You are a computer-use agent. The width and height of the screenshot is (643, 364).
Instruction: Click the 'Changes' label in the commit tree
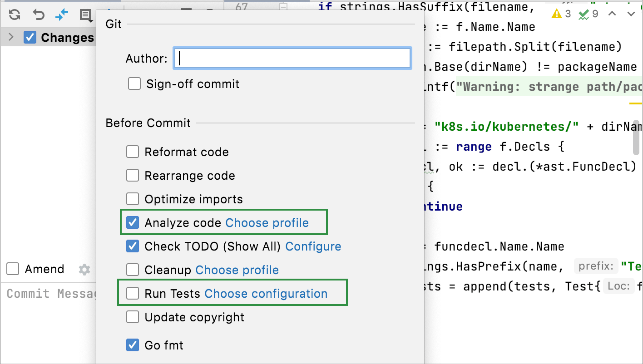68,38
